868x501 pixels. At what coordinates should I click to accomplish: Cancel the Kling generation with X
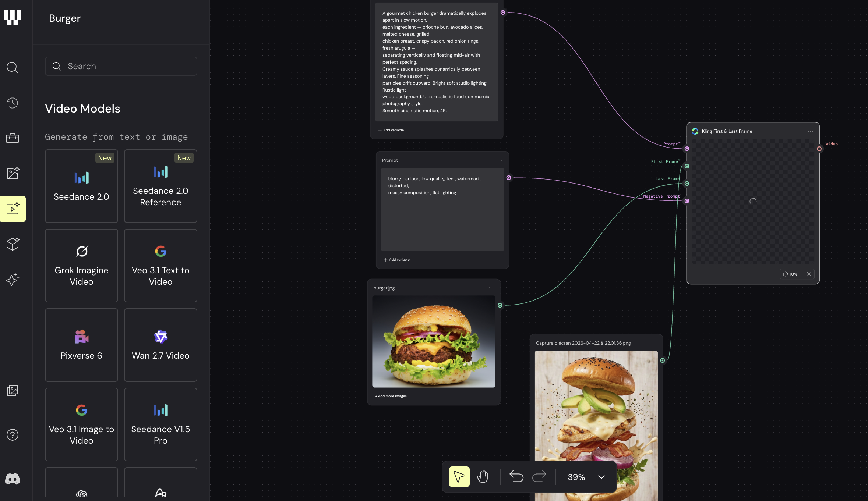click(809, 274)
